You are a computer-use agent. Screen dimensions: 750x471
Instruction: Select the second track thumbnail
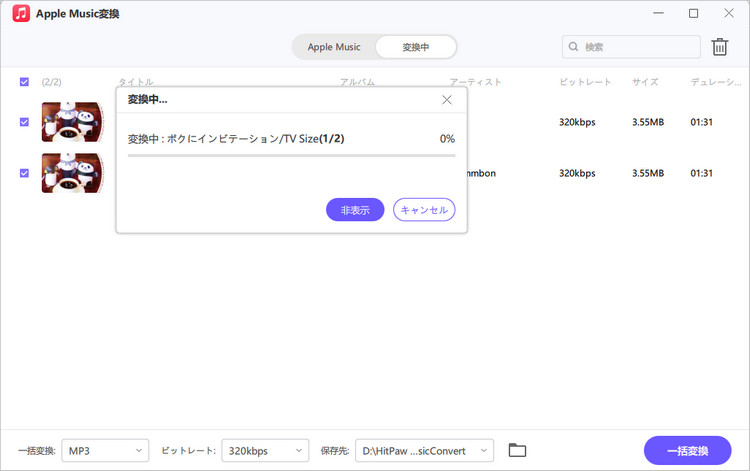[72, 173]
